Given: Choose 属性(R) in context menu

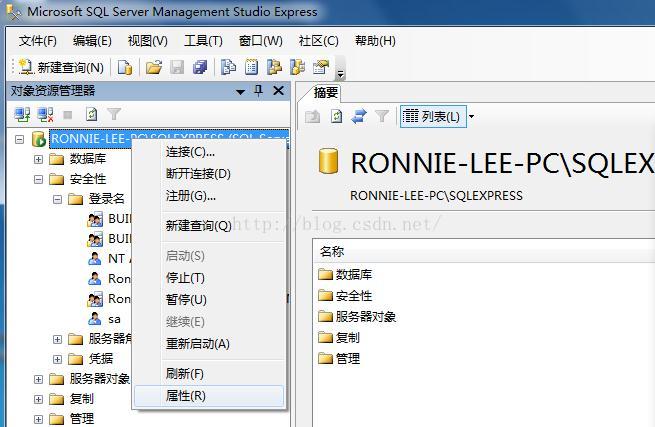Looking at the screenshot, I should click(x=209, y=395).
